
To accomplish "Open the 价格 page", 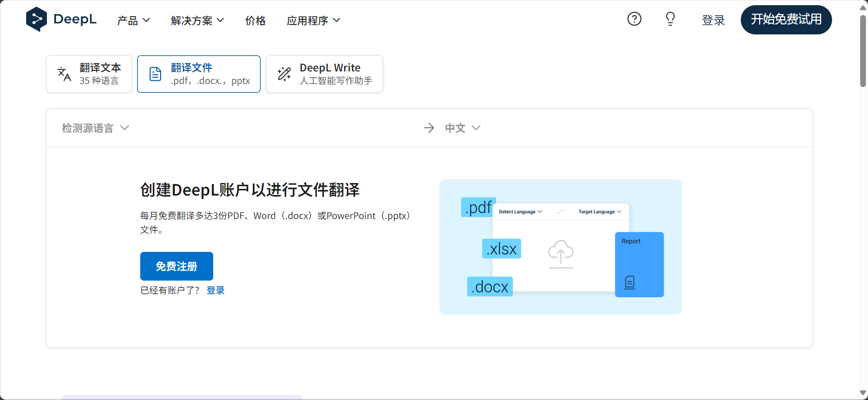I will tap(255, 20).
